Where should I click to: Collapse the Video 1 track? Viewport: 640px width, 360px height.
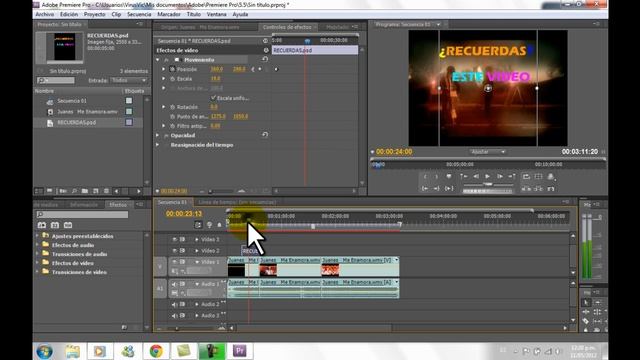(197, 262)
